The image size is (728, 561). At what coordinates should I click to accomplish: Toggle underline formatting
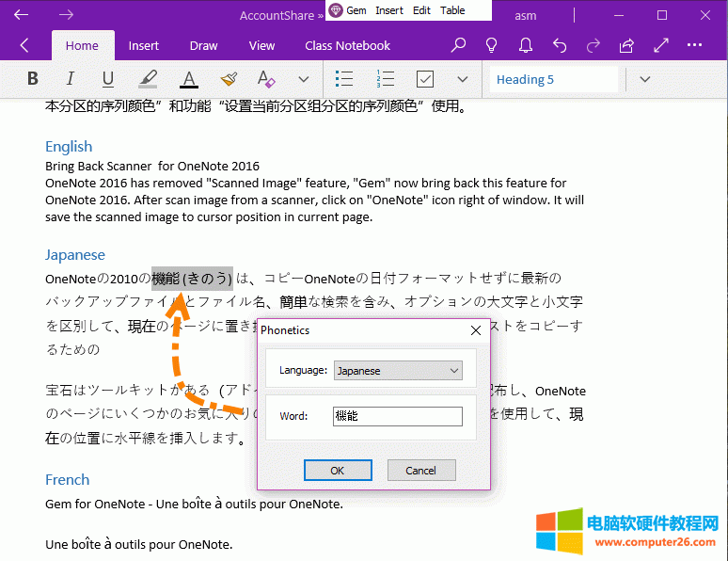108,79
